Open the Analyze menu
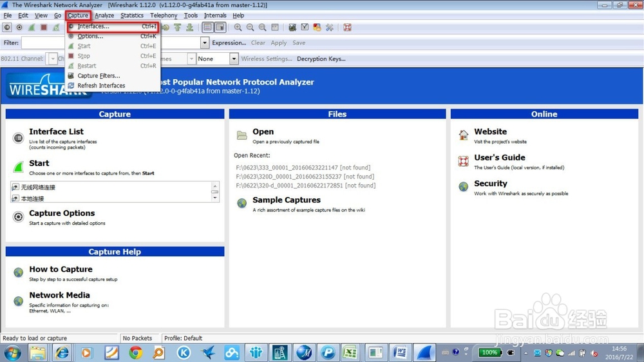The image size is (644, 362). (104, 15)
